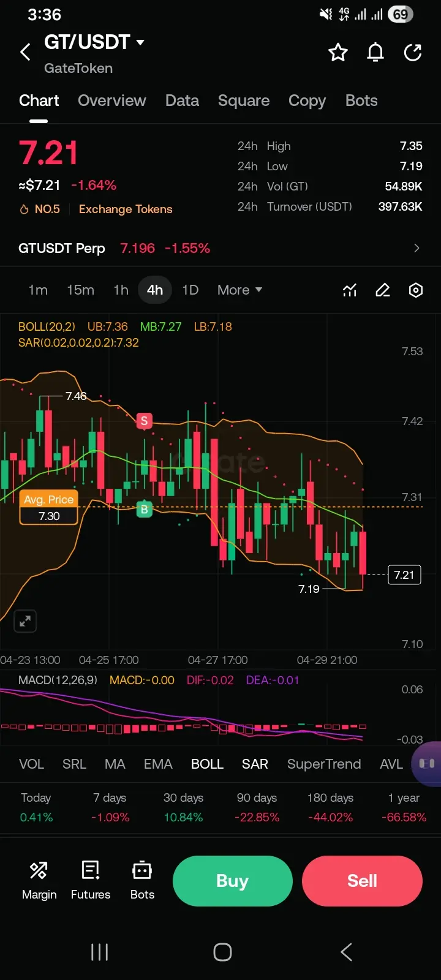This screenshot has width=441, height=980.
Task: Switch to the Square tab
Action: tap(244, 100)
